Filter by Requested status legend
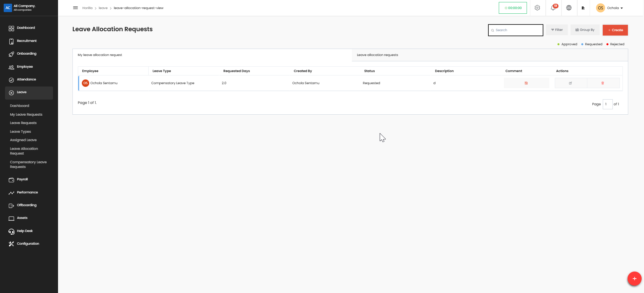Image resolution: width=644 pixels, height=293 pixels. [592, 44]
